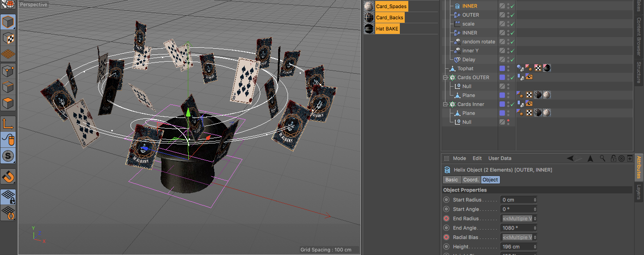Select the random rotate effector

point(479,42)
